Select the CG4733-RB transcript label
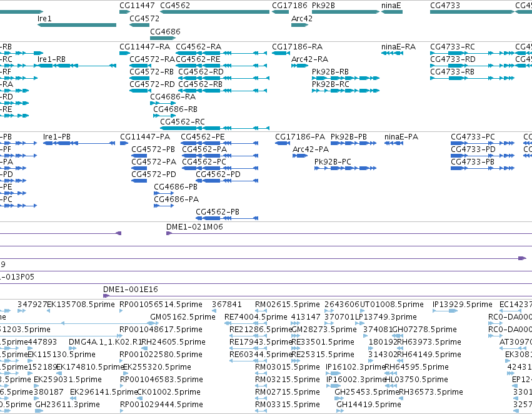This screenshot has width=532, height=414. pos(452,71)
